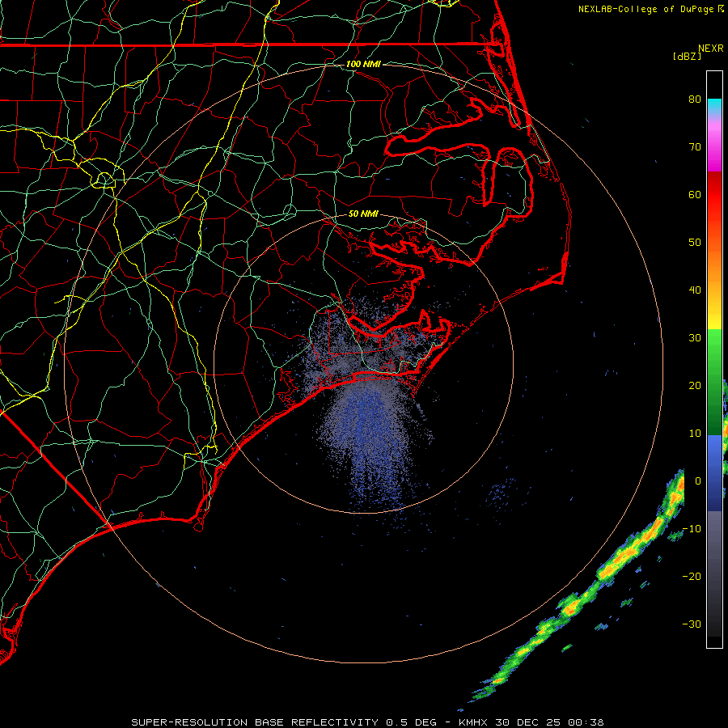
Task: Click the -30 value on dBZ scale
Action: tap(692, 624)
